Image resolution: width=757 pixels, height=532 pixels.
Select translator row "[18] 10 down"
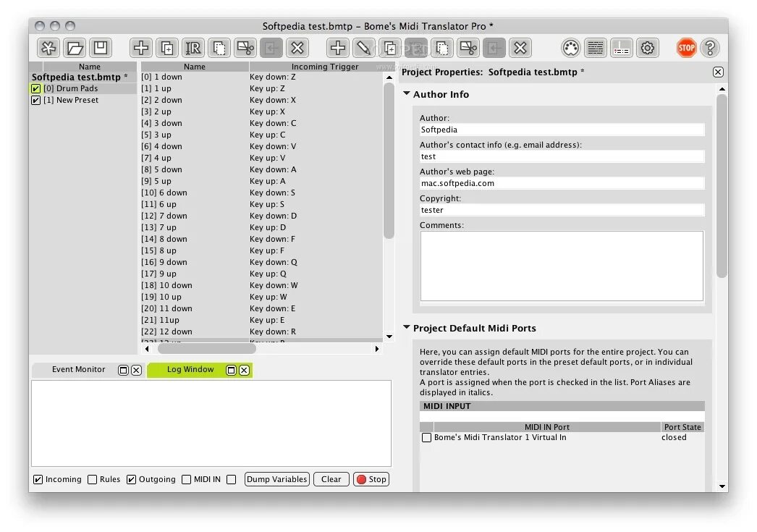[262, 286]
